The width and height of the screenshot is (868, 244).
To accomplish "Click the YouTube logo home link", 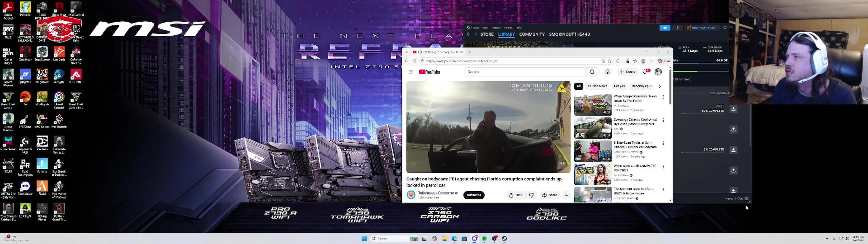I will (429, 72).
